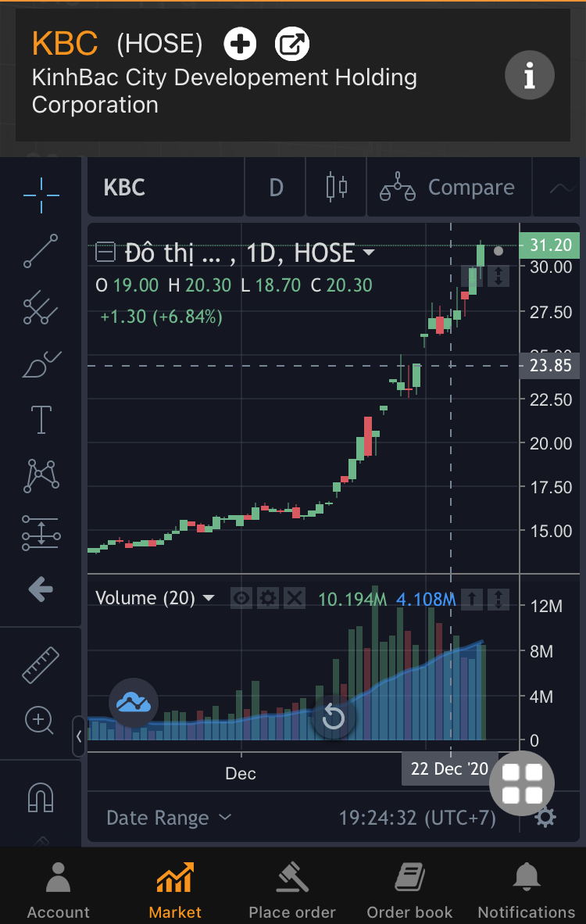Select the text annotation tool
The image size is (586, 924).
pos(41,420)
